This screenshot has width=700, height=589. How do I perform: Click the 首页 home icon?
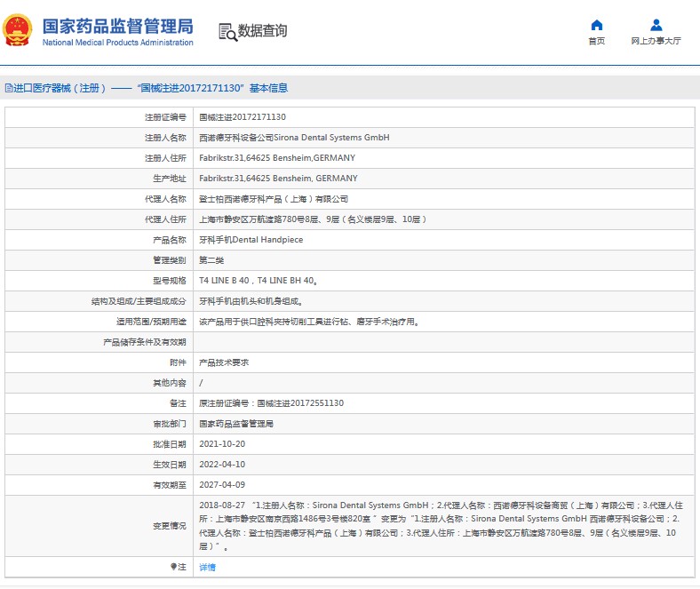pos(596,25)
